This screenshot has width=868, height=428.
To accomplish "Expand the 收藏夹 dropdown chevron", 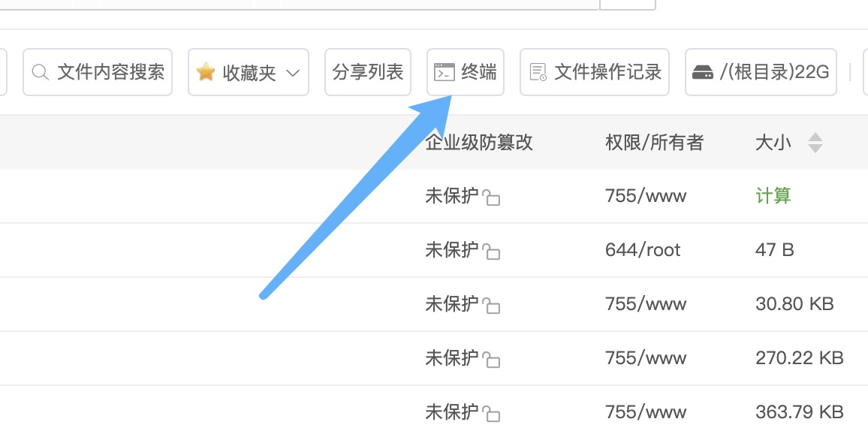I will click(x=293, y=73).
